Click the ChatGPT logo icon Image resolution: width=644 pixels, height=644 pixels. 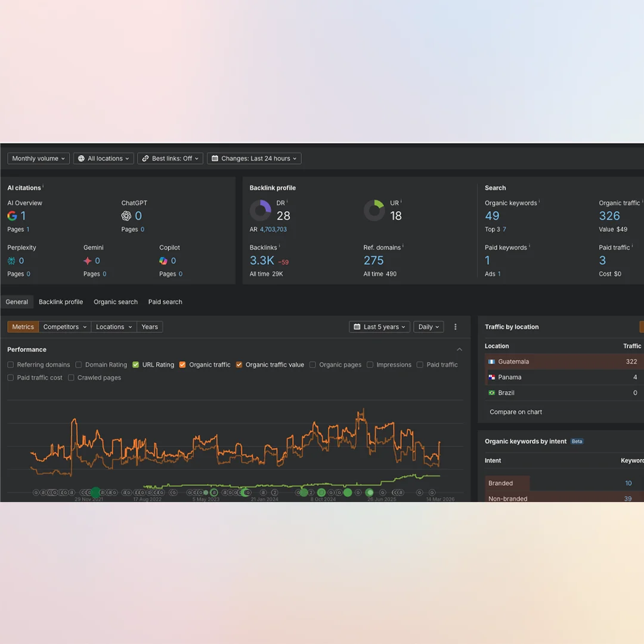126,216
